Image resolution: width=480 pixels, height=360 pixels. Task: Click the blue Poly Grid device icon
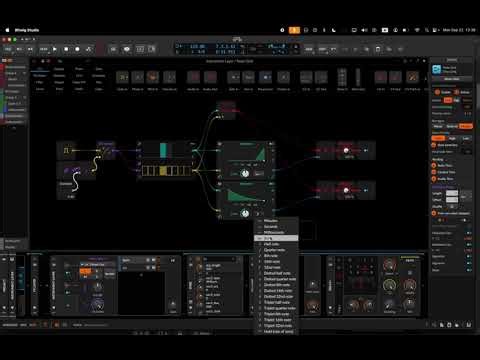coord(436,69)
